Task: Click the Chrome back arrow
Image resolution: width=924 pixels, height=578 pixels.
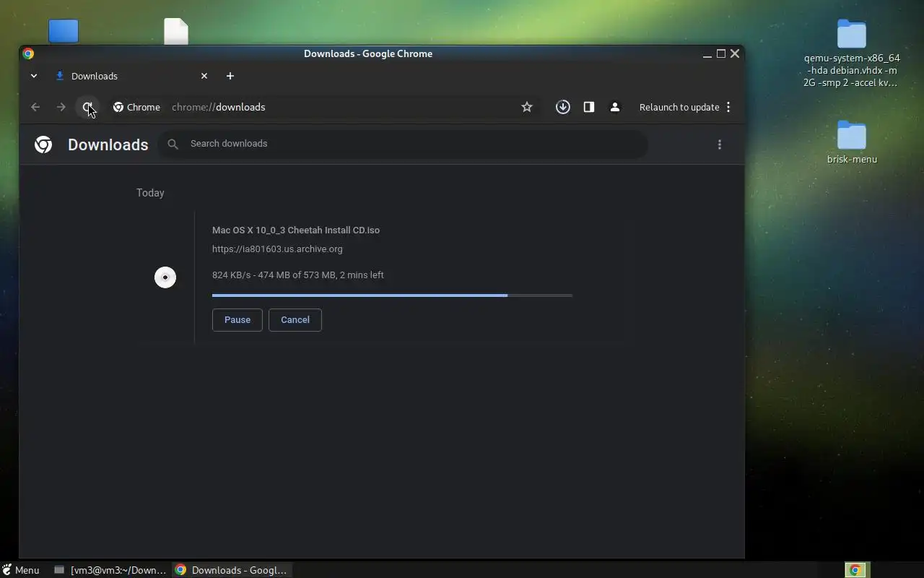Action: pyautogui.click(x=35, y=107)
